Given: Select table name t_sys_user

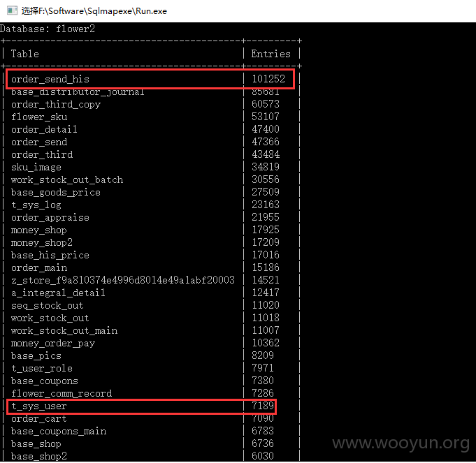Looking at the screenshot, I should [39, 406].
